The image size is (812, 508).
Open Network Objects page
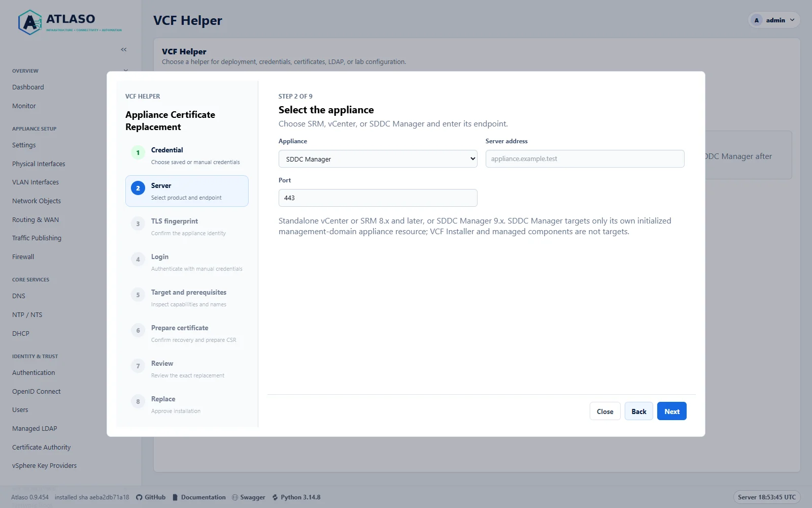(x=37, y=201)
